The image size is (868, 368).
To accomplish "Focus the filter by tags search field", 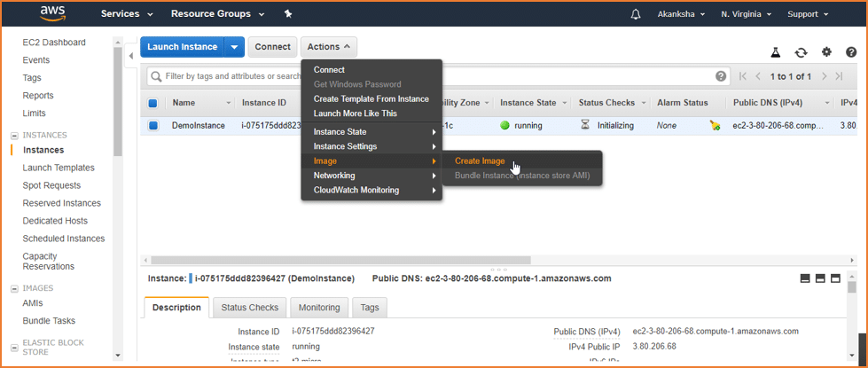I will point(437,76).
